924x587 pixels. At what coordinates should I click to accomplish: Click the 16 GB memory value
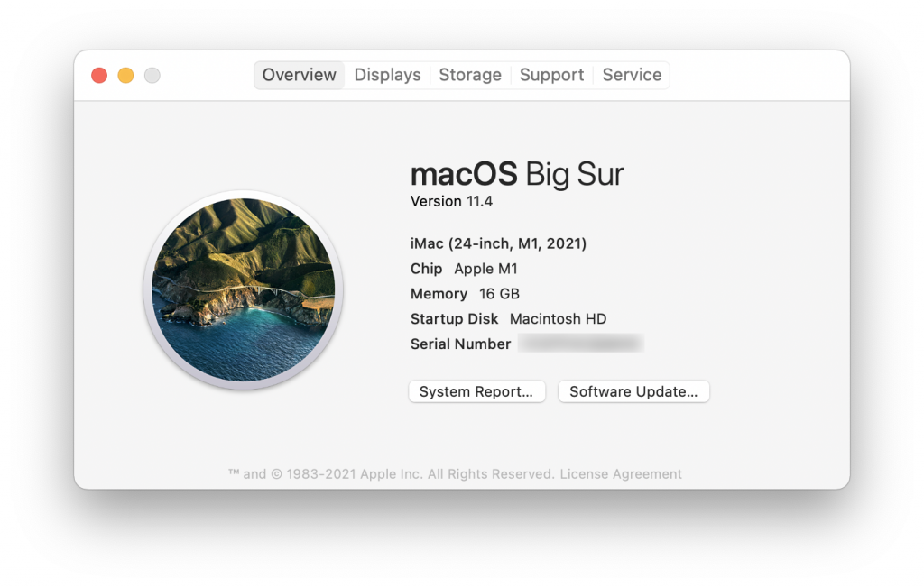click(498, 294)
